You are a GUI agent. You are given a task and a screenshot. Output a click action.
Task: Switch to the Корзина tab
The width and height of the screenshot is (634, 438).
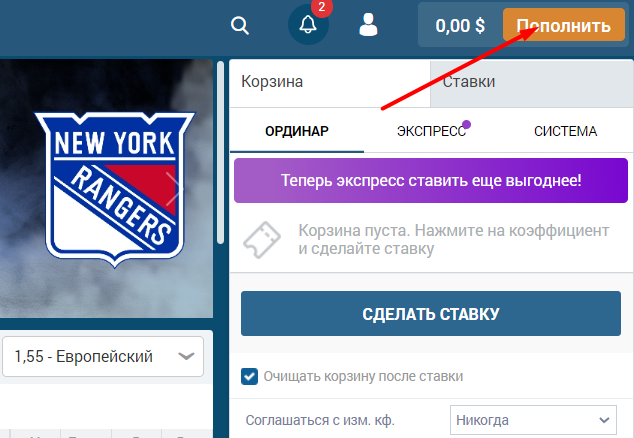click(x=330, y=82)
